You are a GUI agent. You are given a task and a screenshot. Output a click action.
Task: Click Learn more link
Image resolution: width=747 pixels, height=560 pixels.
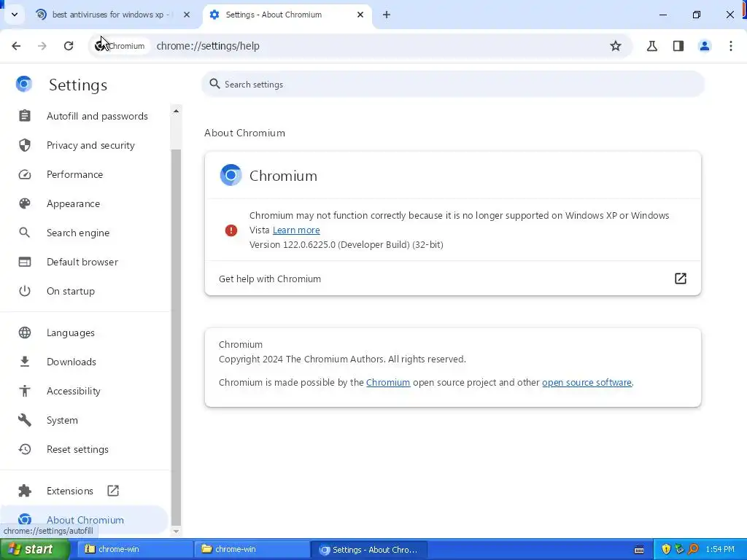[296, 230]
